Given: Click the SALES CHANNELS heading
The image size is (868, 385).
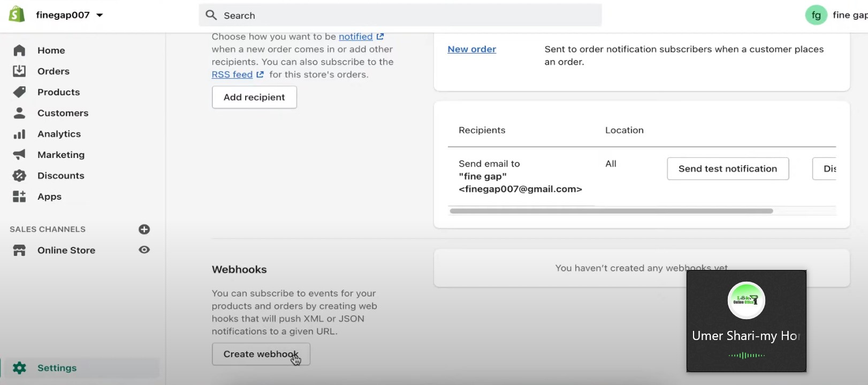Looking at the screenshot, I should [48, 229].
